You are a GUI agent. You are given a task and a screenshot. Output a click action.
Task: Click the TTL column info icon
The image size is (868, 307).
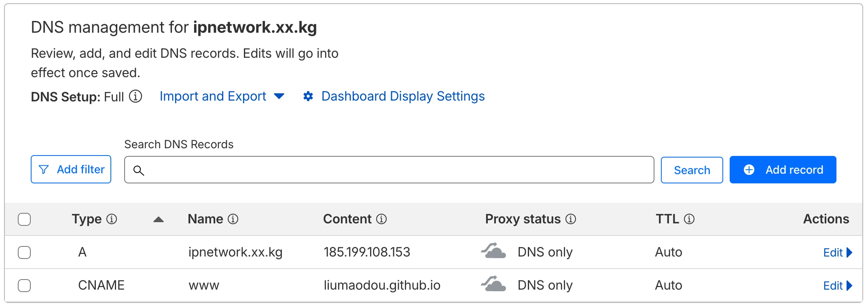click(x=689, y=219)
